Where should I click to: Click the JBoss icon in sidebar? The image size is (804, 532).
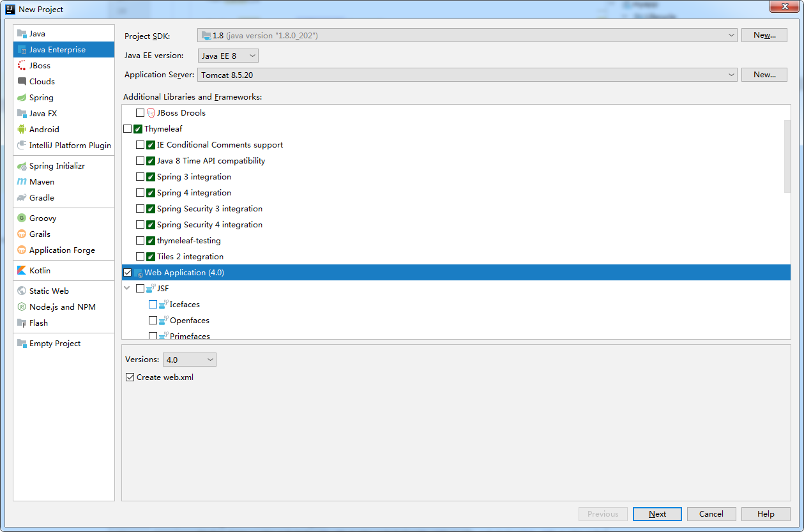(x=22, y=65)
